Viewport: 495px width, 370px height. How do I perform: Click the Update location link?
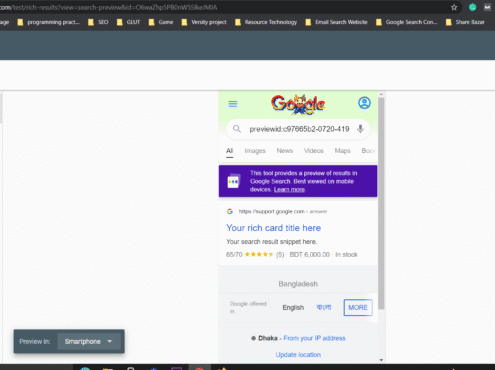click(x=298, y=355)
